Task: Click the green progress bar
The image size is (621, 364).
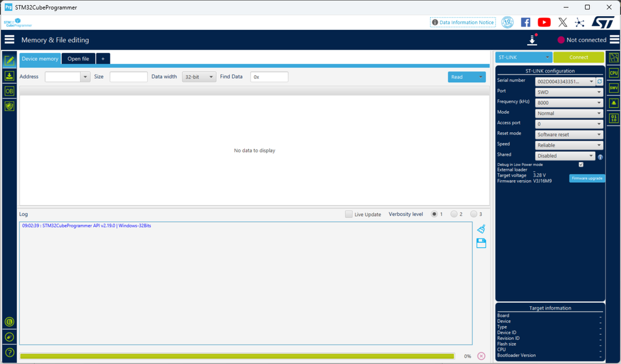Action: (237, 356)
